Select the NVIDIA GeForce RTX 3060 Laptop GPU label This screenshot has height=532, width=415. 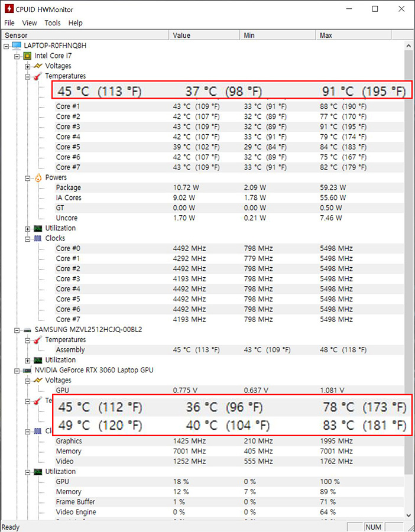(x=93, y=370)
